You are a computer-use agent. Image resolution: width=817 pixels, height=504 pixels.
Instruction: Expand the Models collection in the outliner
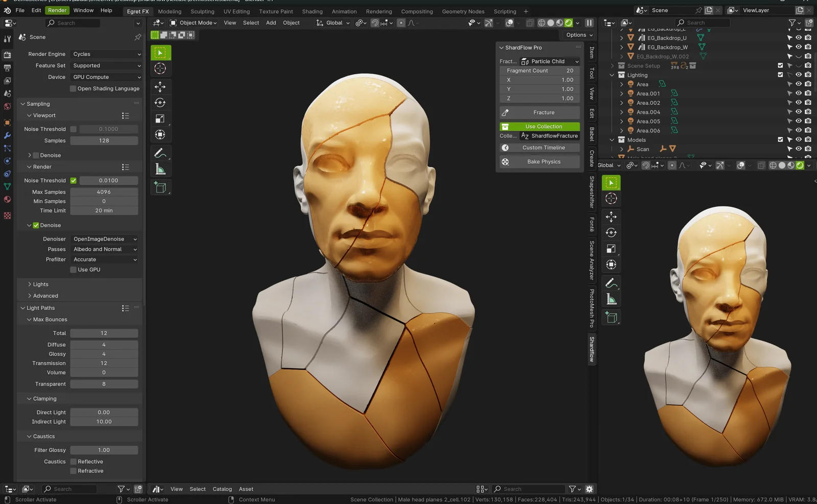coord(612,139)
